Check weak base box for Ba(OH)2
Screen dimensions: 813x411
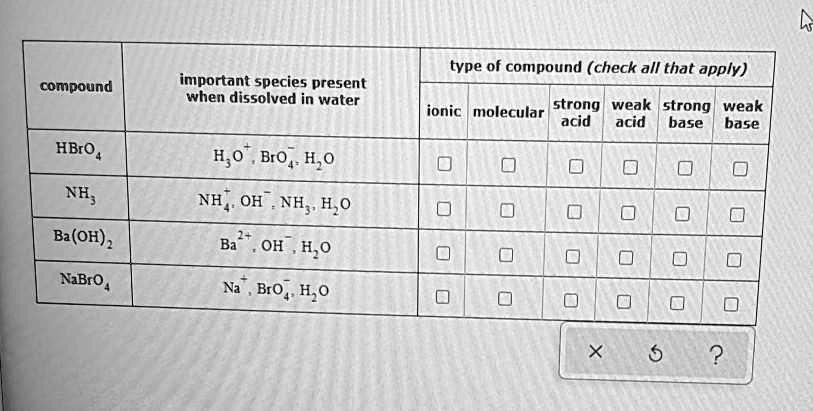click(x=734, y=260)
